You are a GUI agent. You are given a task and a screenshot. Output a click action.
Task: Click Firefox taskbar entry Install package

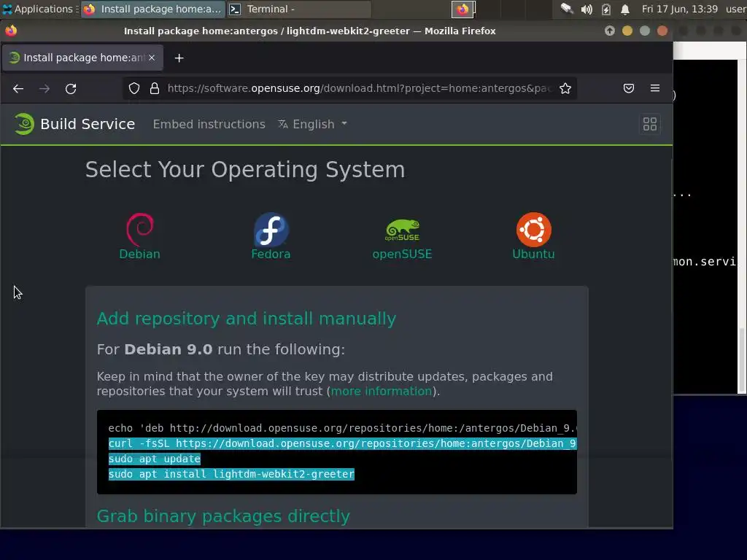[152, 9]
